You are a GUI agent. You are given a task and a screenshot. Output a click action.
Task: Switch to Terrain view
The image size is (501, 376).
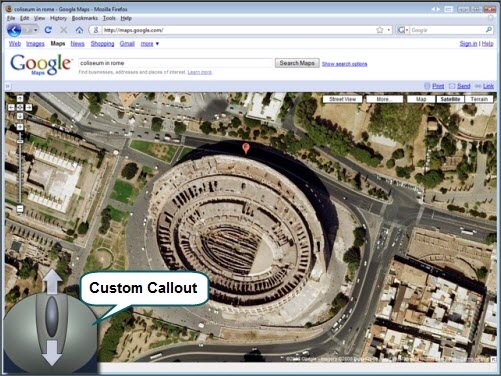[479, 99]
